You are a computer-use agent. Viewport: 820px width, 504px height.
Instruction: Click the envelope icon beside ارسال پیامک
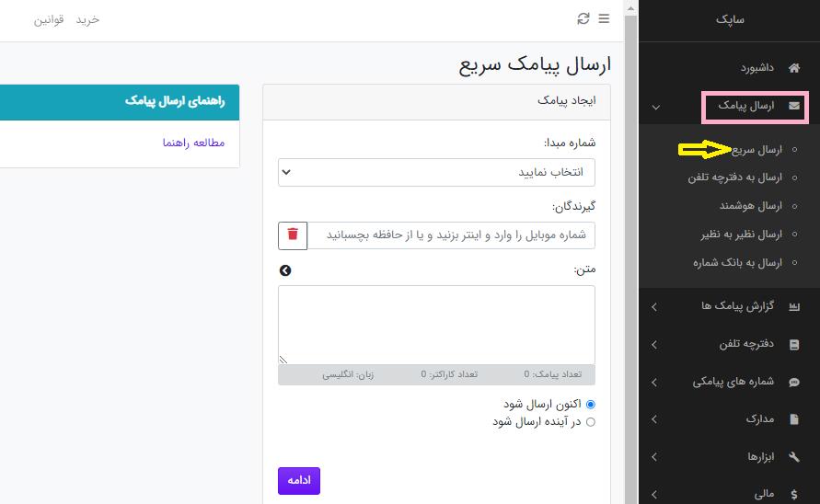click(794, 107)
